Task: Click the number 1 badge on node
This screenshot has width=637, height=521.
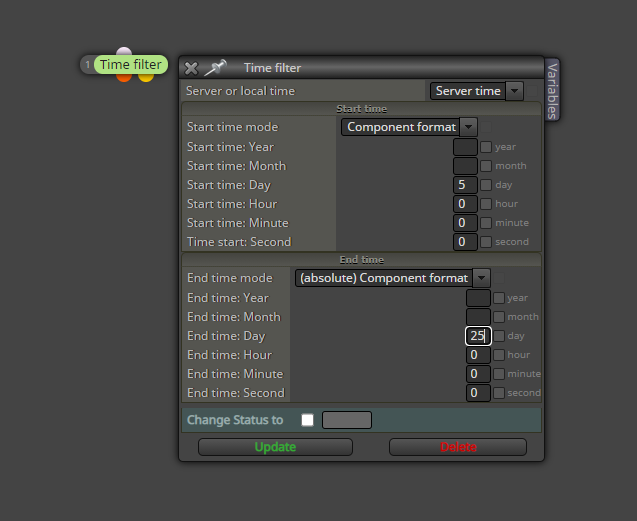Action: coord(87,65)
